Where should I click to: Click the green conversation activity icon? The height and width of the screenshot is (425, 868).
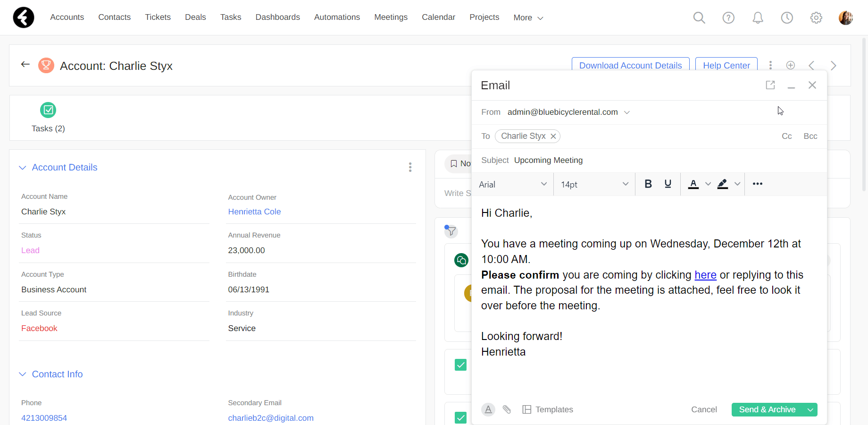(461, 260)
